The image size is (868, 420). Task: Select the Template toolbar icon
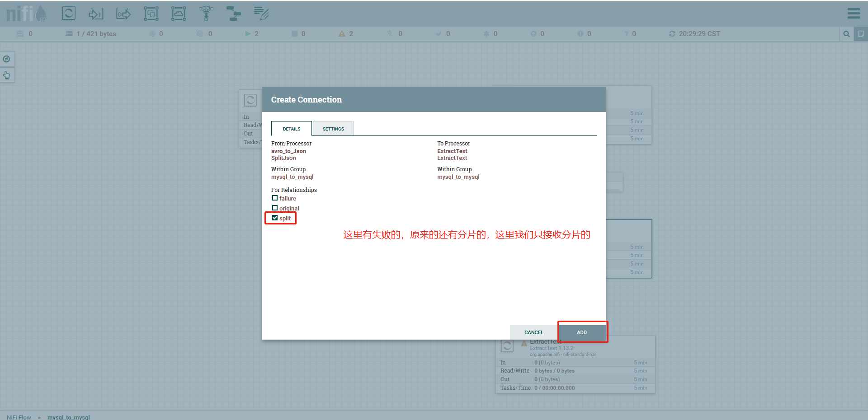(x=234, y=14)
